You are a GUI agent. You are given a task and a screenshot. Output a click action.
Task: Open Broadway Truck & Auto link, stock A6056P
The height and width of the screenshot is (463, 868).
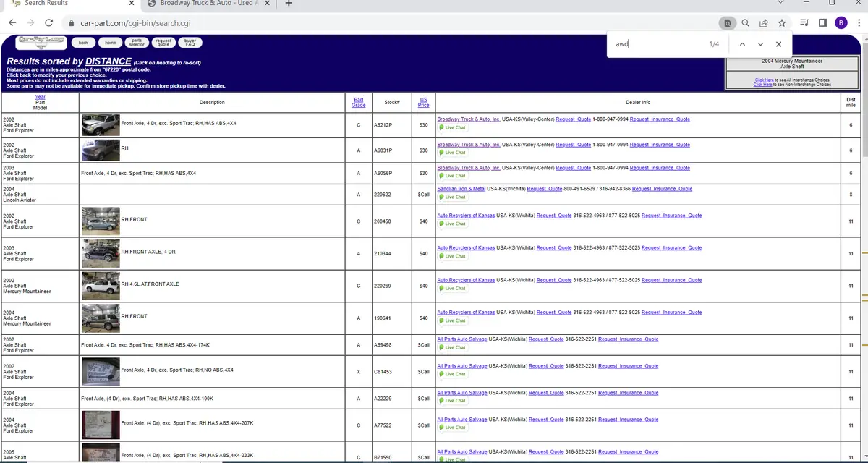point(469,168)
